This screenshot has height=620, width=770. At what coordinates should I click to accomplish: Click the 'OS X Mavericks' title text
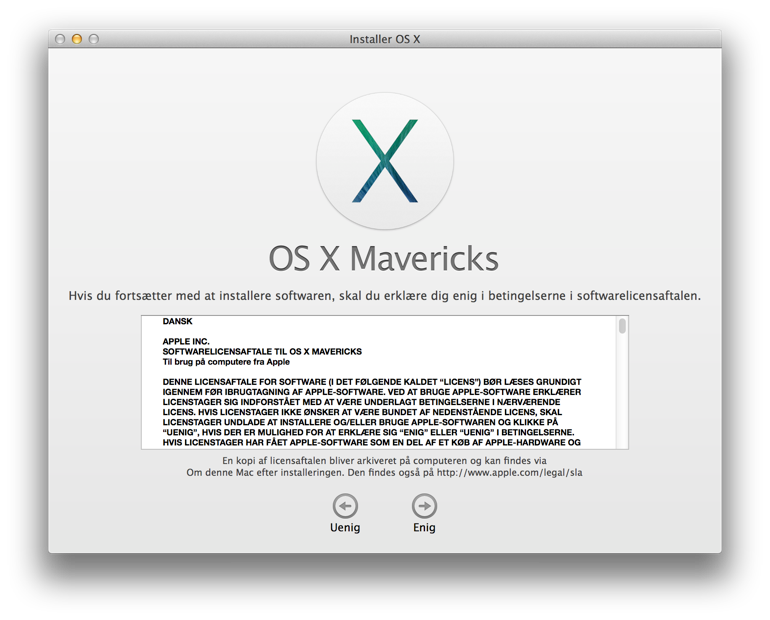(384, 258)
